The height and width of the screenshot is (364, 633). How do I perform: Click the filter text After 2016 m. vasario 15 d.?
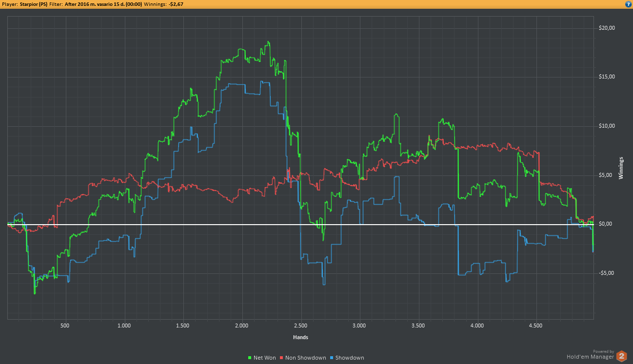click(x=95, y=4)
